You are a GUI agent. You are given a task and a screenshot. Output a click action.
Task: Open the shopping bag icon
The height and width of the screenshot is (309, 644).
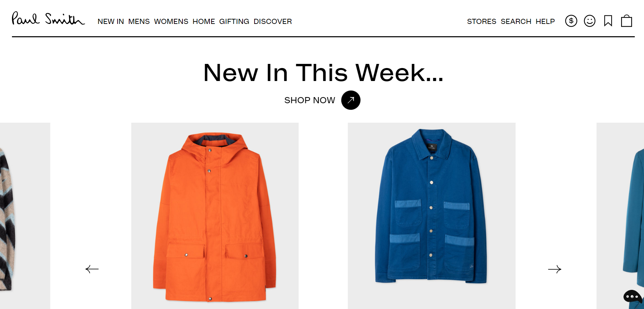tap(626, 21)
